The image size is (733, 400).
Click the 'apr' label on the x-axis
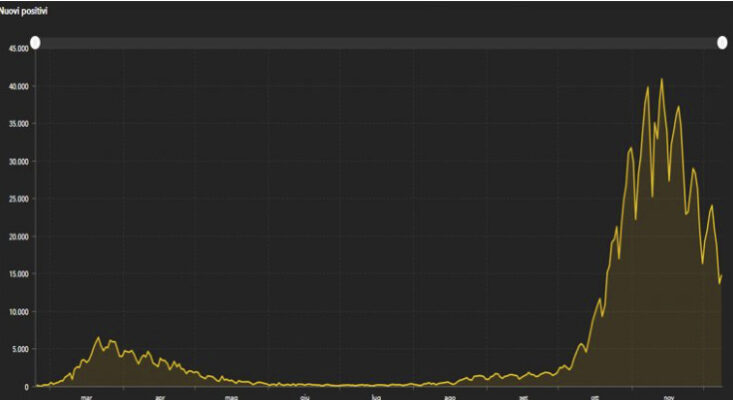click(x=159, y=395)
